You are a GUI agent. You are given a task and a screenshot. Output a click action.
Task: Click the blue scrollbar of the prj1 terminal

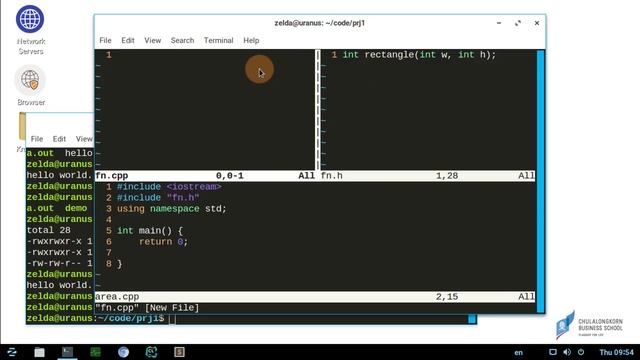[540, 181]
